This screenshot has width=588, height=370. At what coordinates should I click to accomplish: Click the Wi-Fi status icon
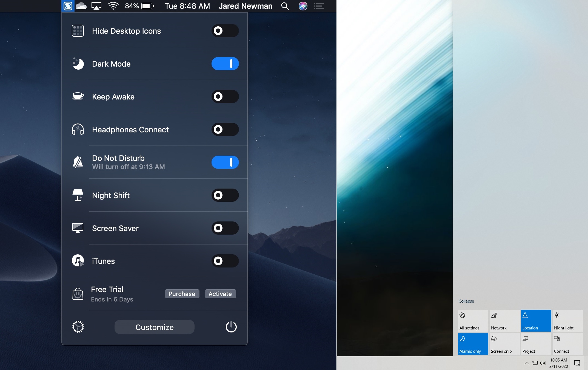point(113,6)
